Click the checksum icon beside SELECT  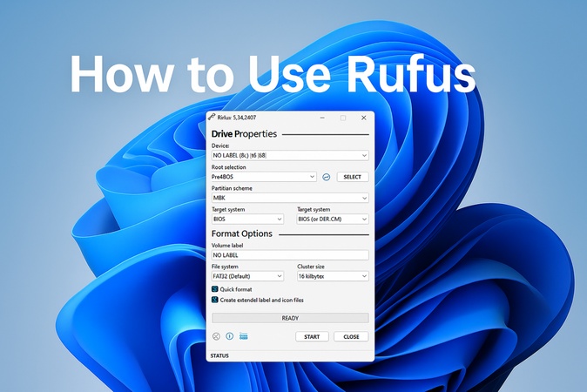point(326,177)
